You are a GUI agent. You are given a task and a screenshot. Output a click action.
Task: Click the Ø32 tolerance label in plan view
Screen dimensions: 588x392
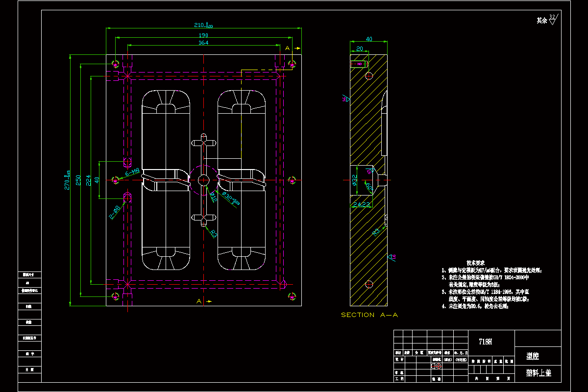point(231,199)
